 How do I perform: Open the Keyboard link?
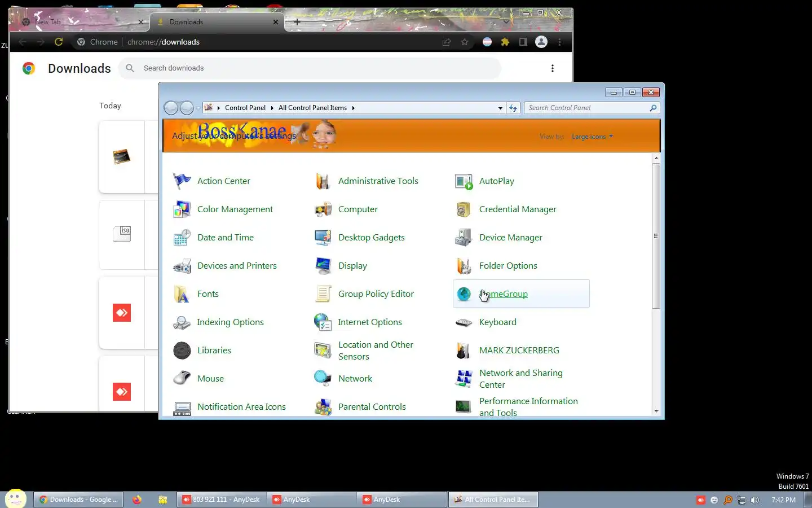tap(498, 322)
